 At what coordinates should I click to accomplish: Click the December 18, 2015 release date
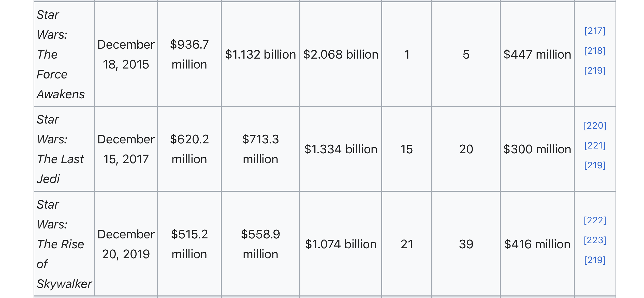pos(126,55)
